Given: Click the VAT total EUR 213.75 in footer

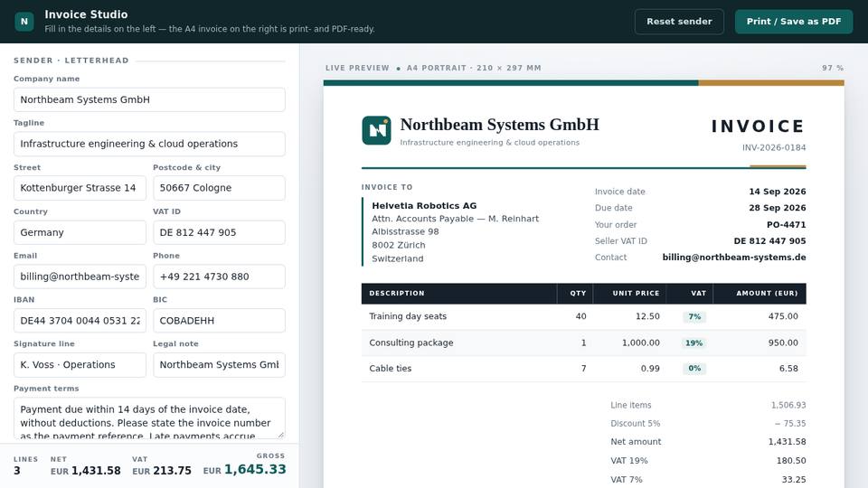Looking at the screenshot, I should pyautogui.click(x=162, y=471).
